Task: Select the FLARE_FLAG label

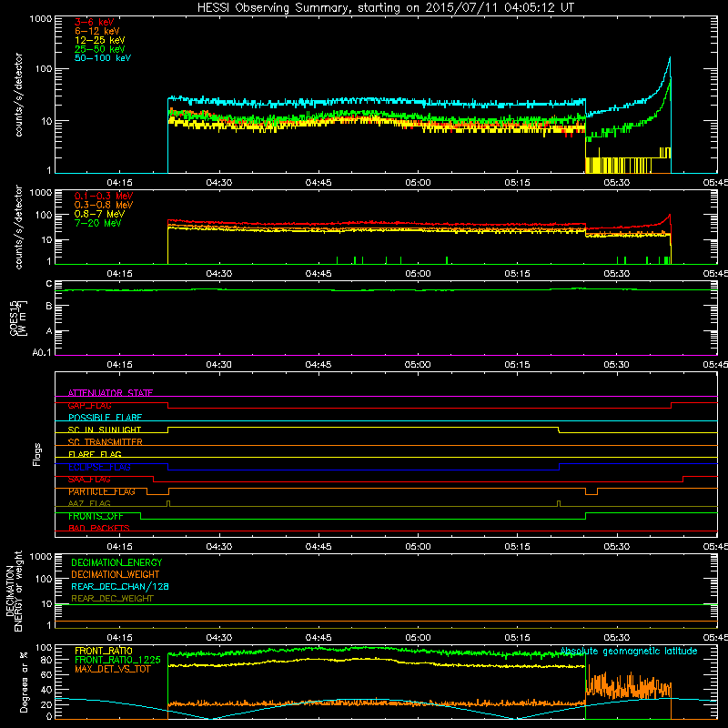Action: tap(95, 454)
